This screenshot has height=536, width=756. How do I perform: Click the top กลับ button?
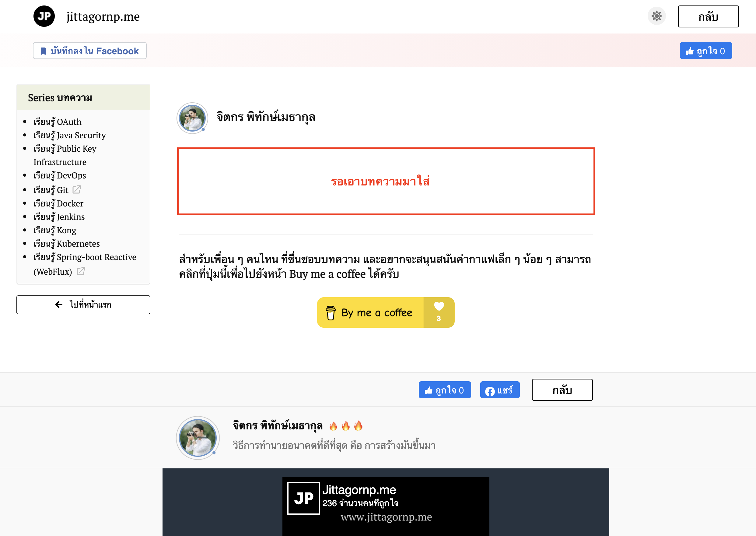tap(708, 16)
